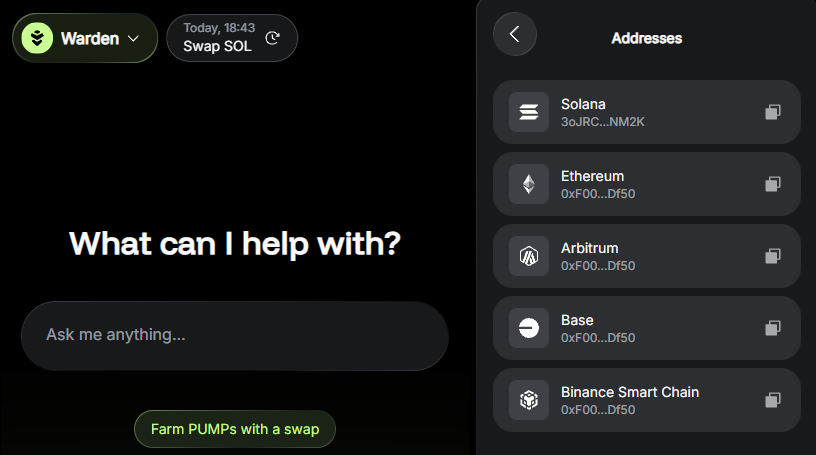Image resolution: width=816 pixels, height=455 pixels.
Task: Select the Ethereum address text 0xF00...Df50
Action: click(598, 194)
